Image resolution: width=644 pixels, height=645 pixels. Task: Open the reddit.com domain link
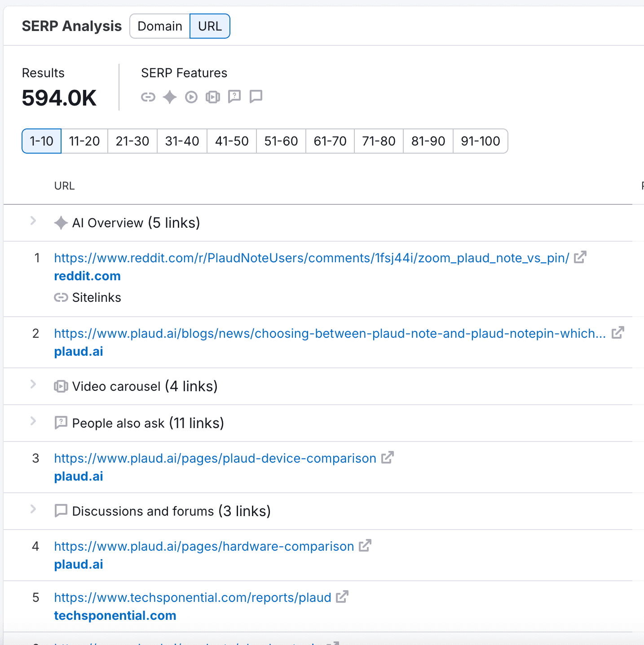(88, 276)
